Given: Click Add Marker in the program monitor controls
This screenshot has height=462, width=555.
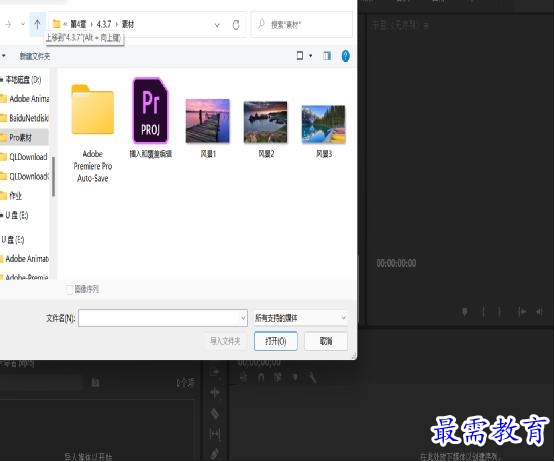Looking at the screenshot, I should 465,312.
